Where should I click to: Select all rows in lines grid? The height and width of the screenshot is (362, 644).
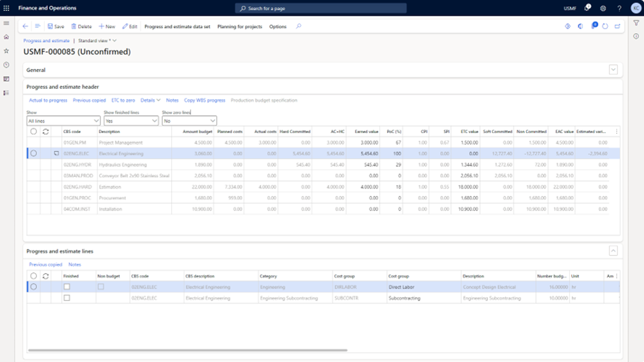(34, 276)
